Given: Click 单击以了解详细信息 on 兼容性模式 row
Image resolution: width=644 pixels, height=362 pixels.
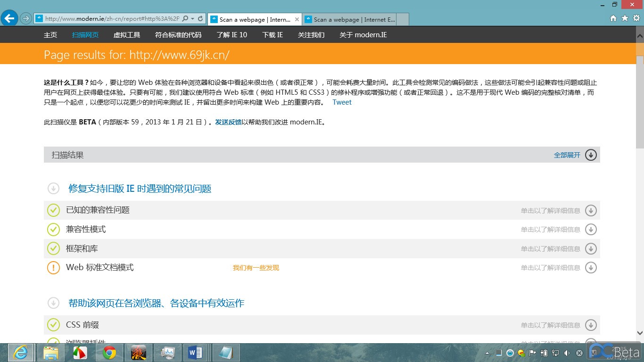Looking at the screenshot, I should [x=550, y=230].
